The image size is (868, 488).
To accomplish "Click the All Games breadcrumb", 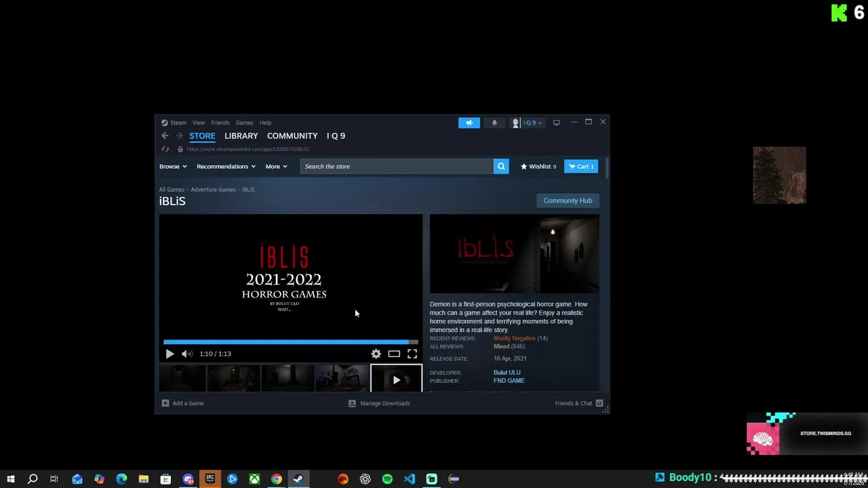I will click(172, 190).
